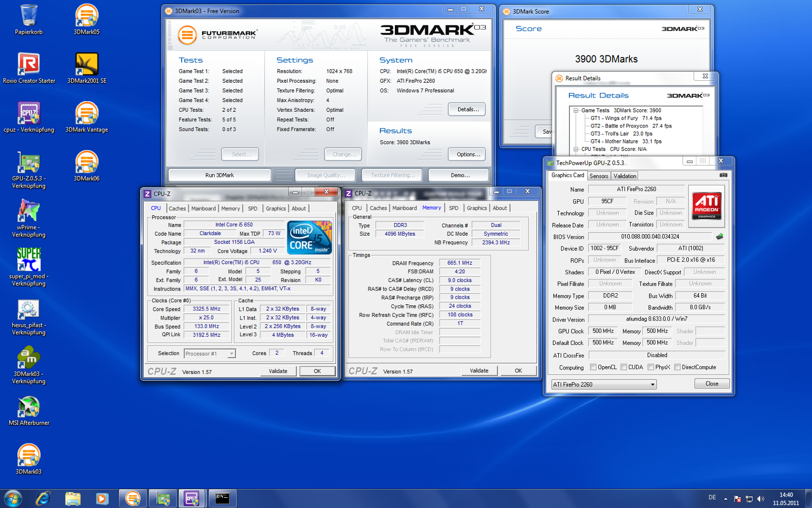This screenshot has height=508, width=812.
Task: Open the About tab in left CPU-Z
Action: 298,208
